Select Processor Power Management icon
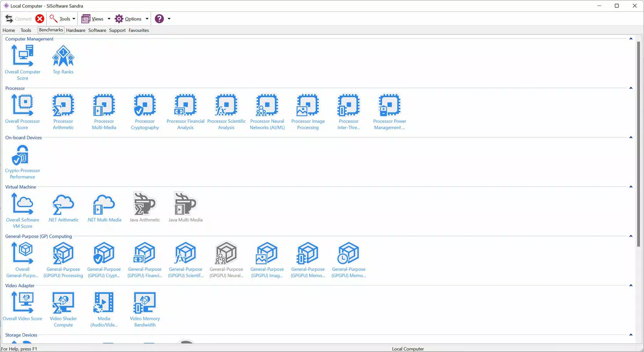Screen dimensions: 644x352 389,112
